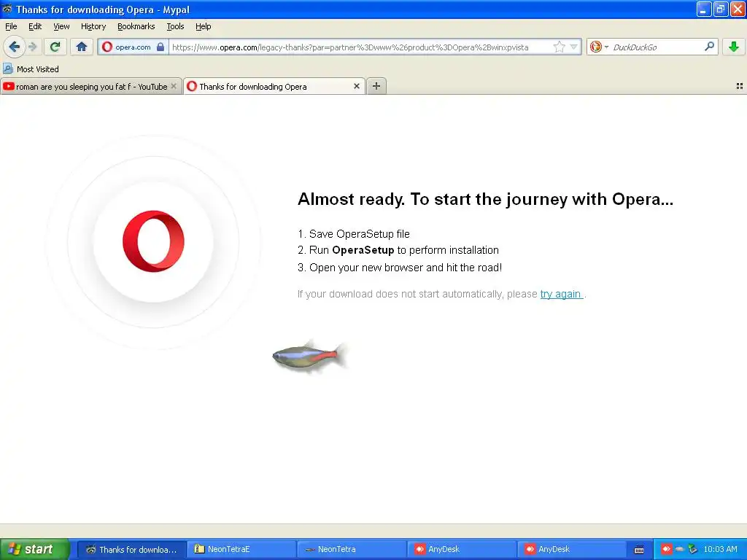Open the Help menu
Screen dimensions: 747x560
[x=204, y=26]
